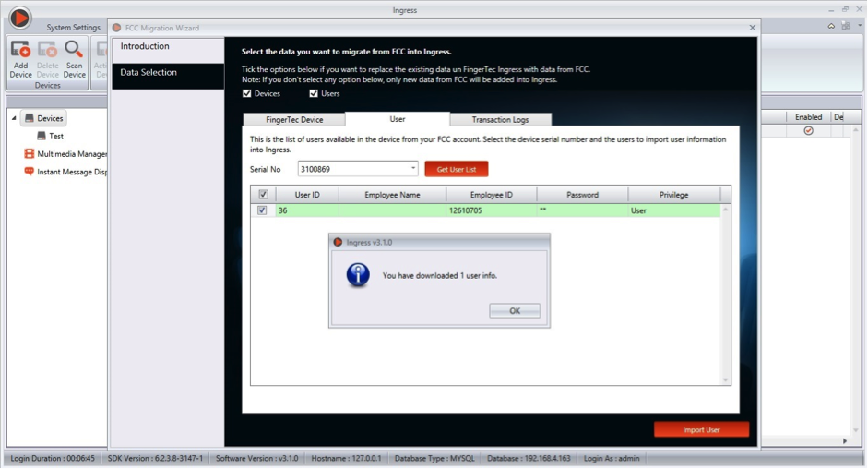This screenshot has width=868, height=469.
Task: Switch to the Transaction Logs tab
Action: coord(501,120)
